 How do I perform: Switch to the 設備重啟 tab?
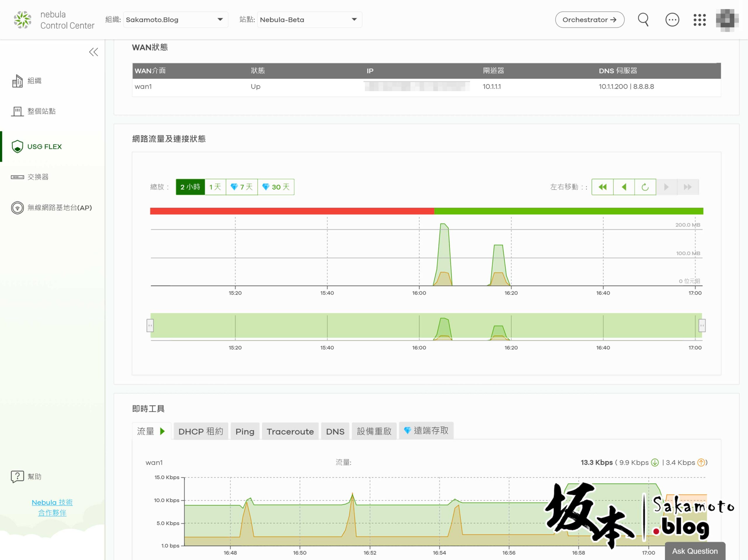click(374, 431)
